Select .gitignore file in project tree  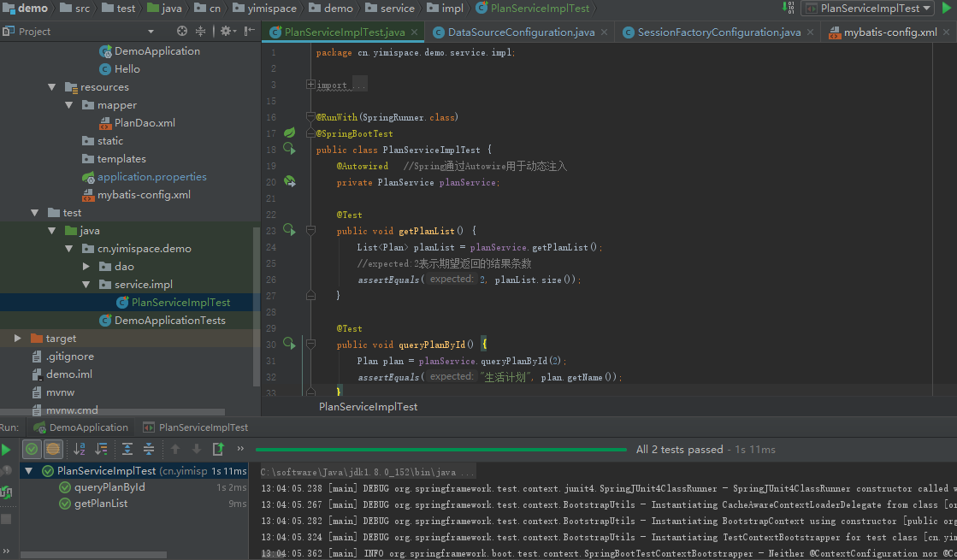[x=63, y=357]
